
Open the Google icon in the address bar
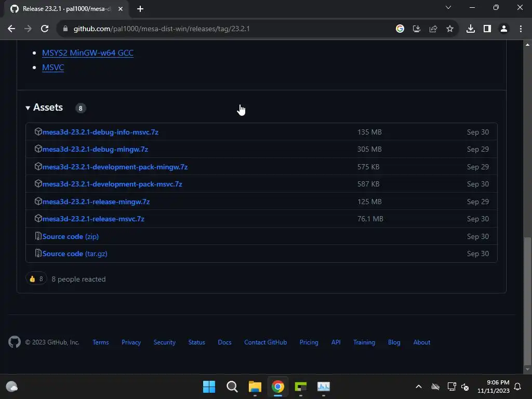pyautogui.click(x=400, y=29)
